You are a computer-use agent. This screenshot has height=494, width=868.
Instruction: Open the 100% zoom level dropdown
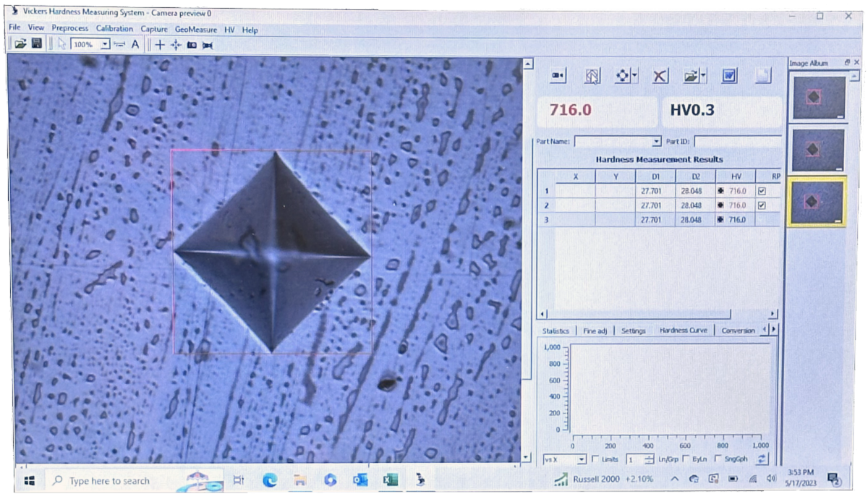pos(105,44)
